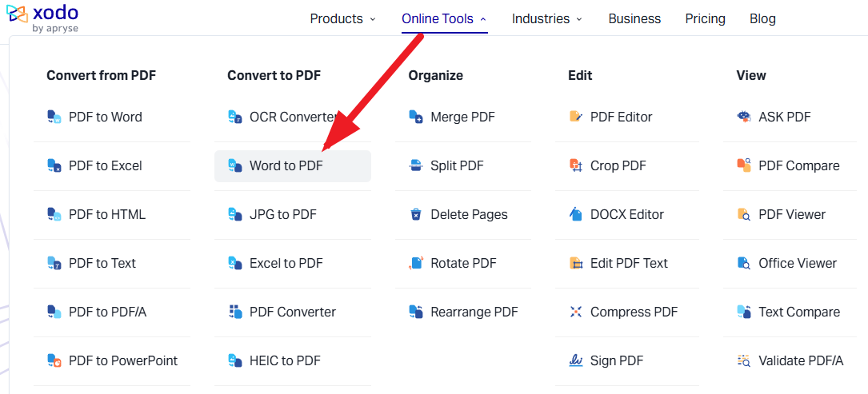Click the Xodo logo icon
Viewport: 868px width, 394px height.
point(17,15)
